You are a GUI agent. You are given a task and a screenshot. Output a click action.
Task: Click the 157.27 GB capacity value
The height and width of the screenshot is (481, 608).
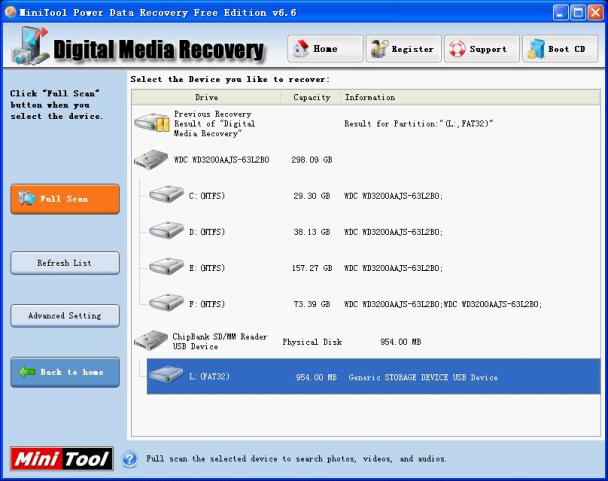312,268
